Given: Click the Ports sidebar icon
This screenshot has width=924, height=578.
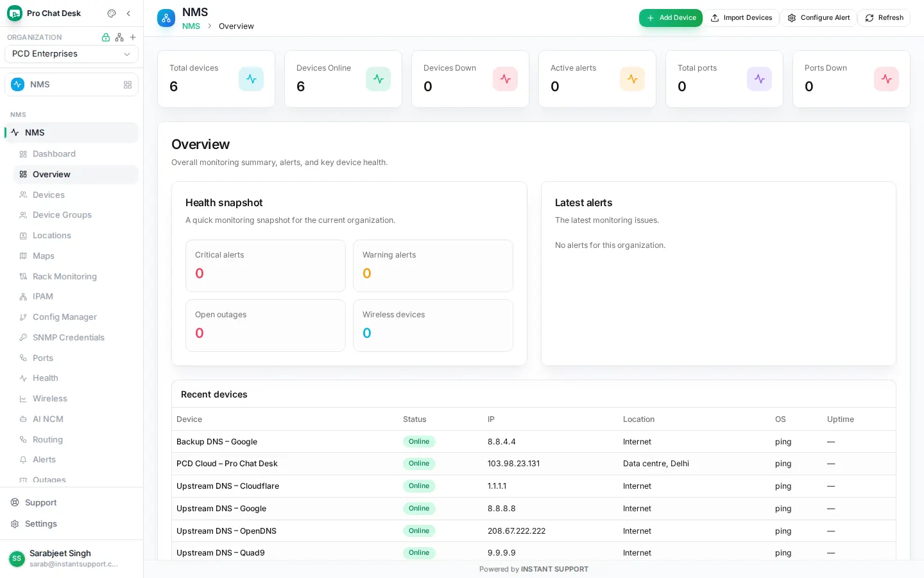Looking at the screenshot, I should click(23, 358).
